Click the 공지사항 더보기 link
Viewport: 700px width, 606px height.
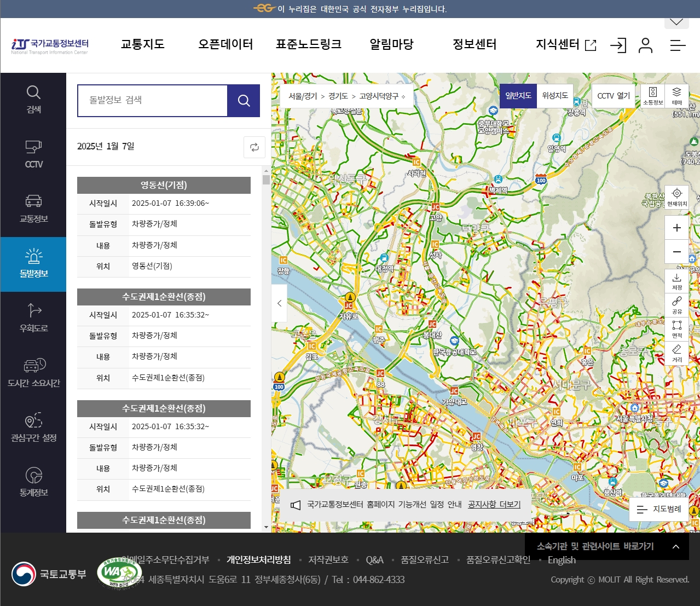point(494,504)
